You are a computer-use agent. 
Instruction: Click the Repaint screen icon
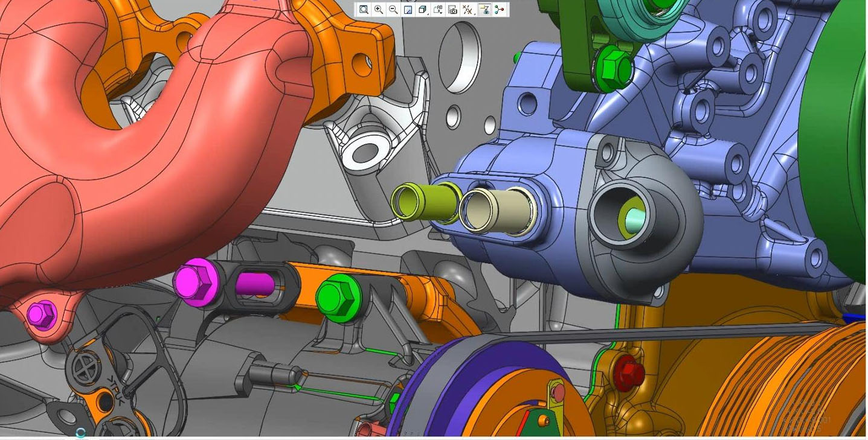tap(408, 9)
